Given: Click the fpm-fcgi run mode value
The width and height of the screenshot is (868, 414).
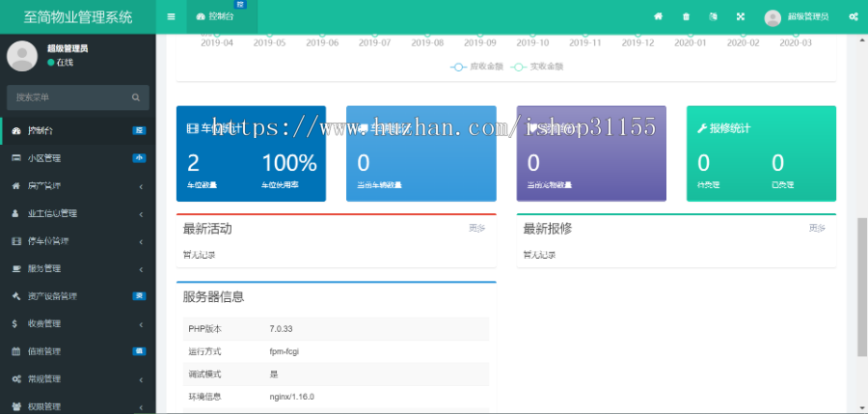Looking at the screenshot, I should (284, 352).
